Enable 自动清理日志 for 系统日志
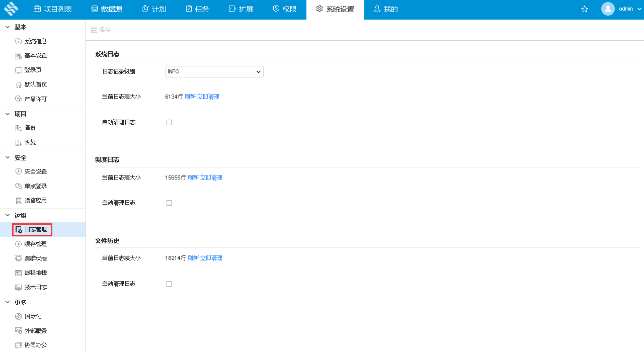This screenshot has width=644, height=352. [x=169, y=122]
